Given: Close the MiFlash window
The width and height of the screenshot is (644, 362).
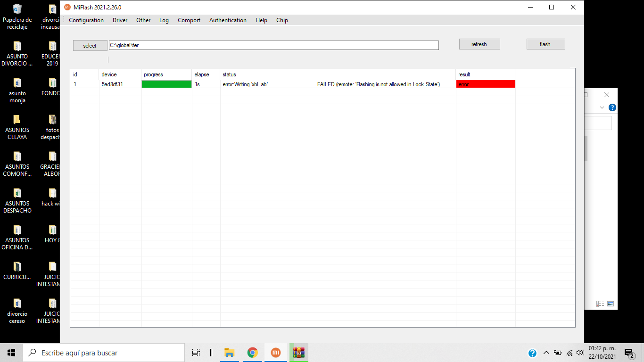Looking at the screenshot, I should [x=573, y=7].
